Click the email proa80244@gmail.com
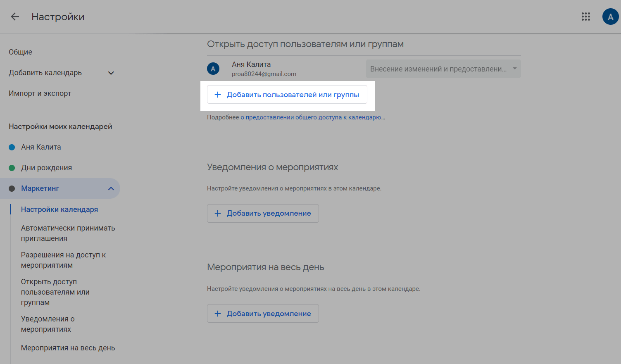 tap(264, 74)
